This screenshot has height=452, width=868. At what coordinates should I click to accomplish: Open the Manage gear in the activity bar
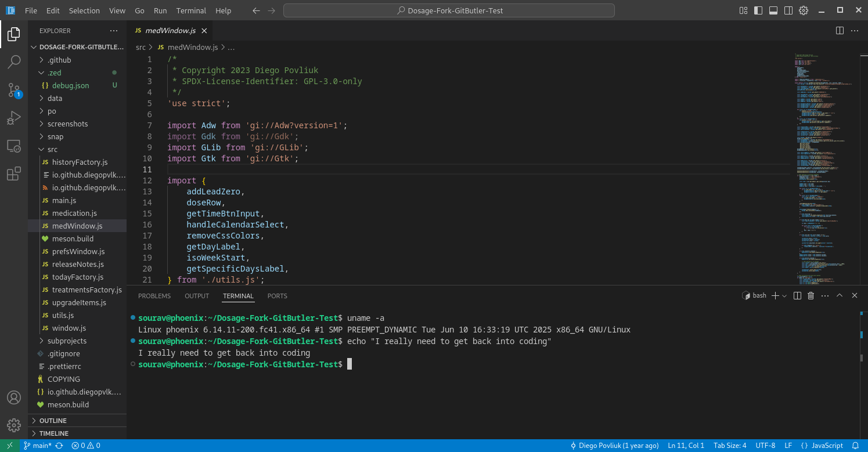point(14,425)
